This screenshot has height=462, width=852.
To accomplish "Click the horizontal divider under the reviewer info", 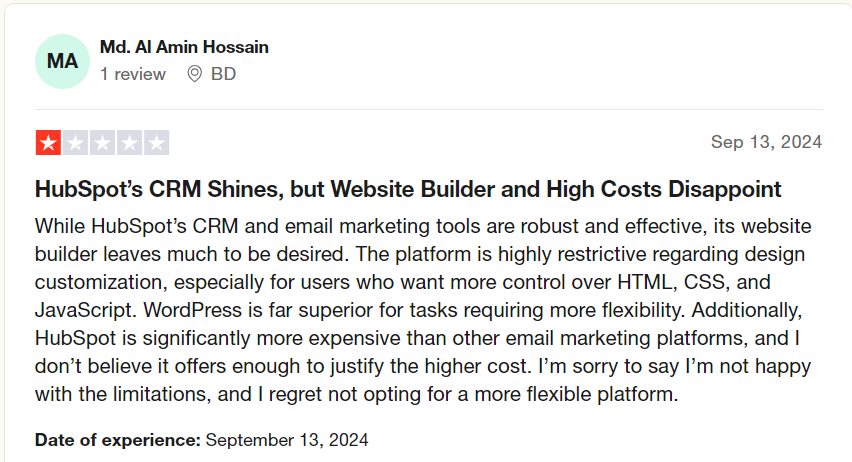I will click(429, 109).
